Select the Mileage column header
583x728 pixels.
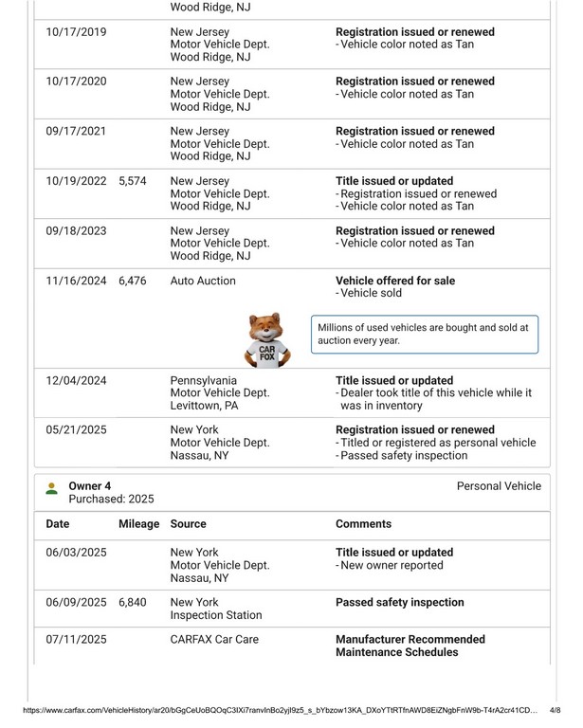coord(138,523)
